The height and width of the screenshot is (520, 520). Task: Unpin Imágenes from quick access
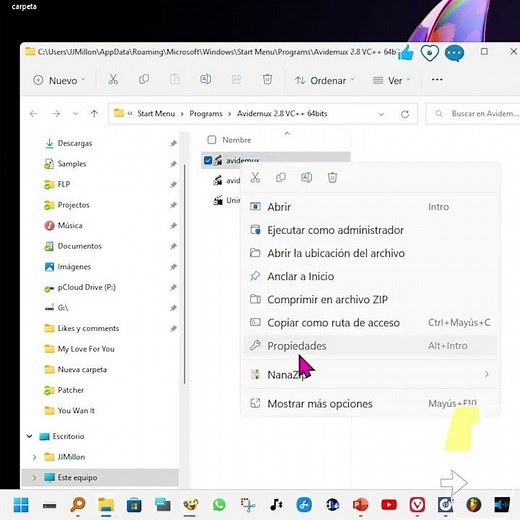point(173,267)
